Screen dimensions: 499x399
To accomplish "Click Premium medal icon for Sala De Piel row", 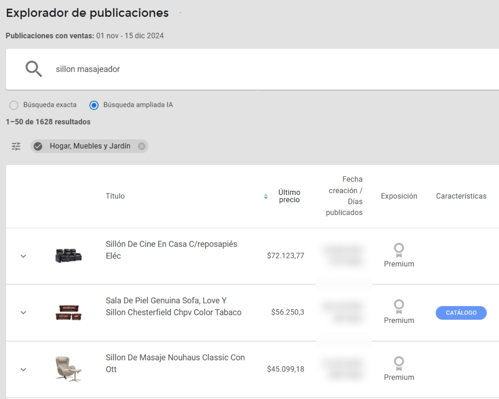I will (399, 307).
